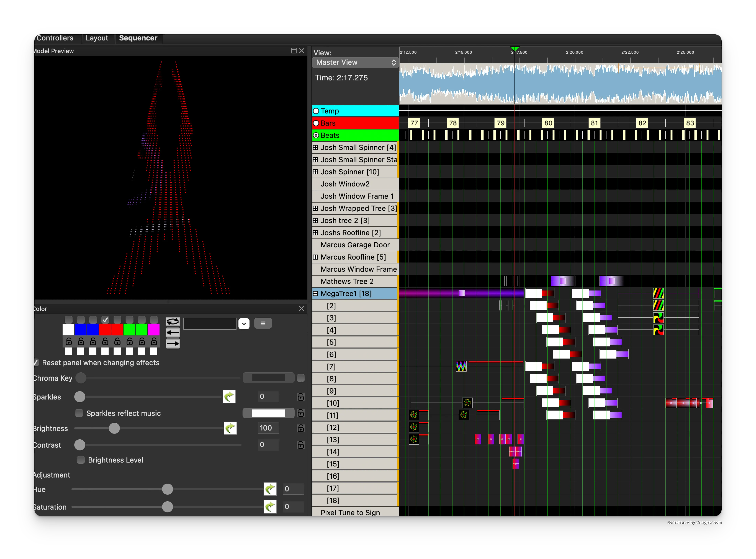Click padlock icon under first color swatch
Image resolution: width=756 pixels, height=559 pixels.
coord(68,342)
